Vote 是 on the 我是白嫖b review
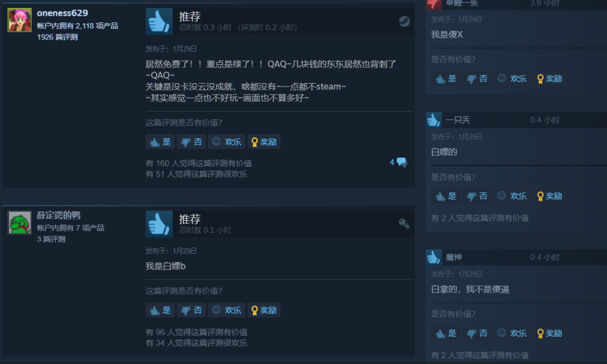Image resolution: width=607 pixels, height=364 pixels. (x=160, y=310)
